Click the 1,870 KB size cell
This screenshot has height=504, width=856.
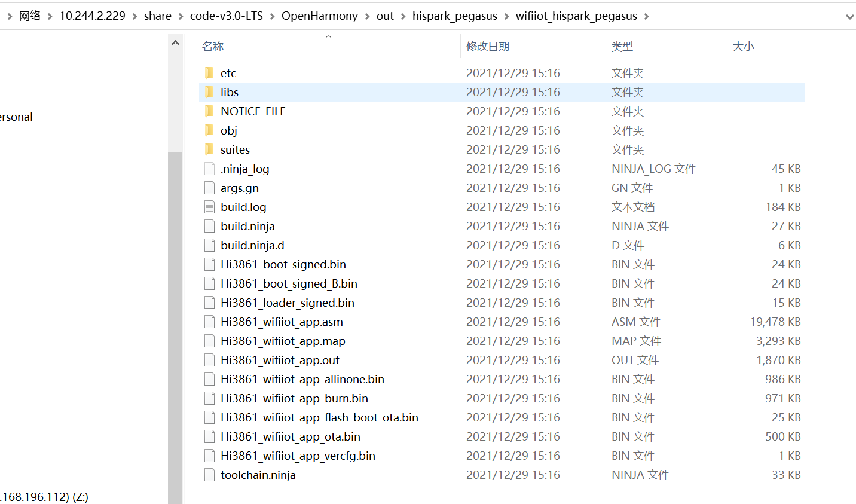tap(778, 360)
